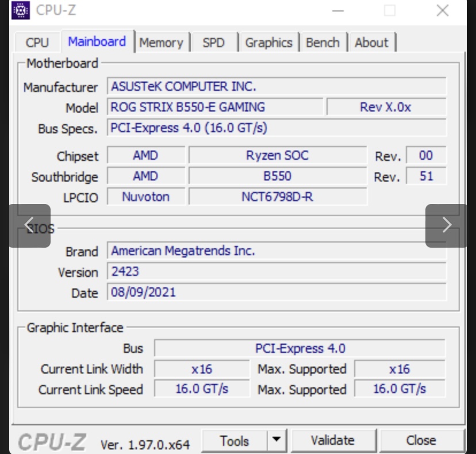Click the LPCIO label
Screen dimensions: 476x454
pyautogui.click(x=80, y=198)
